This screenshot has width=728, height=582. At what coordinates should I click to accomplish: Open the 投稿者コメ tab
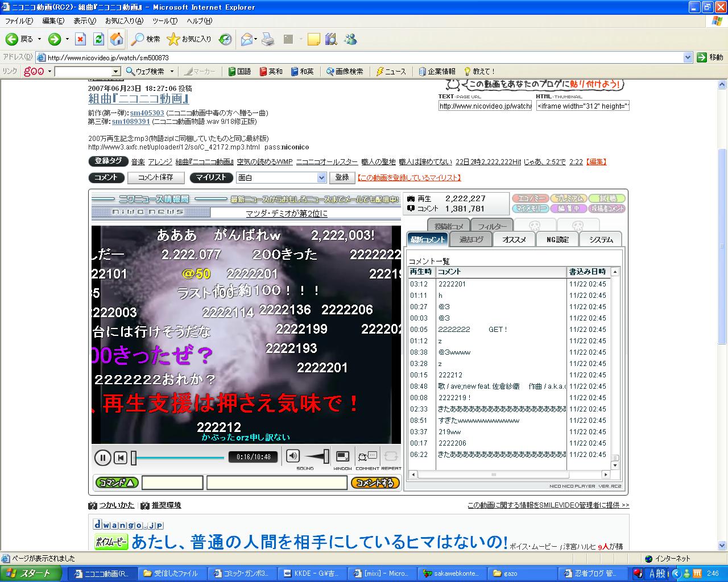(449, 226)
